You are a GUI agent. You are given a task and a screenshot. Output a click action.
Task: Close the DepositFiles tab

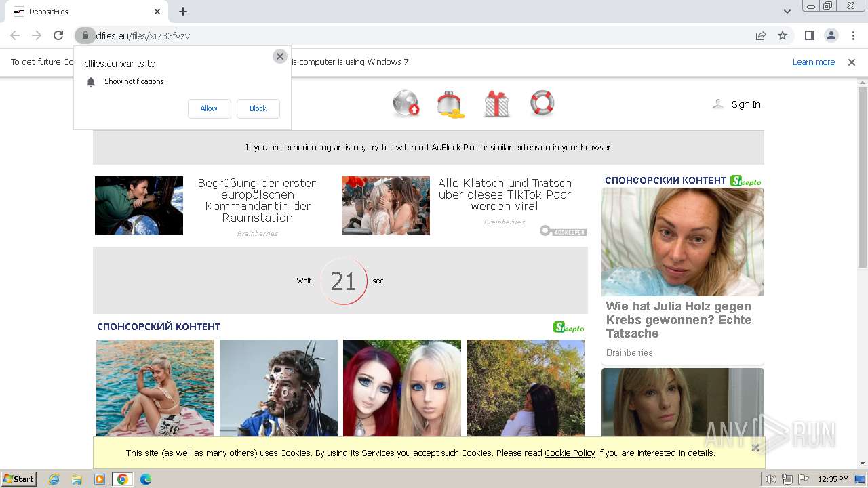click(x=157, y=12)
